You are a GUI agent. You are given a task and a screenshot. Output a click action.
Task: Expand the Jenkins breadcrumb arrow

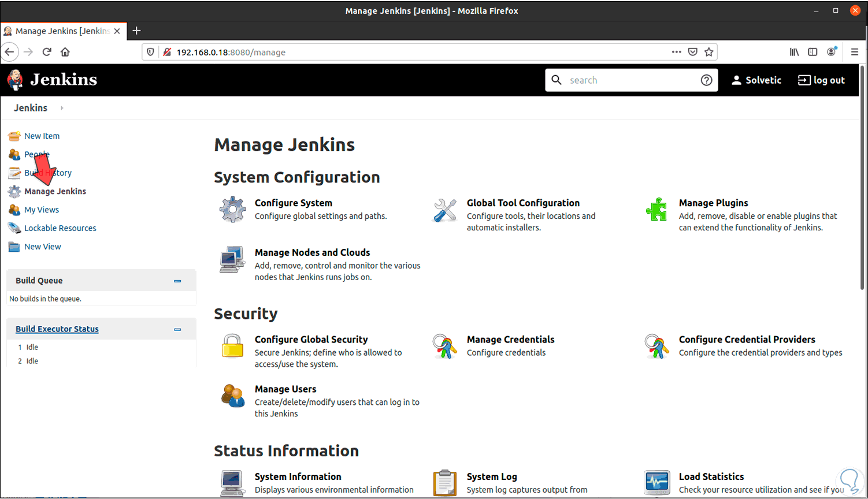62,108
